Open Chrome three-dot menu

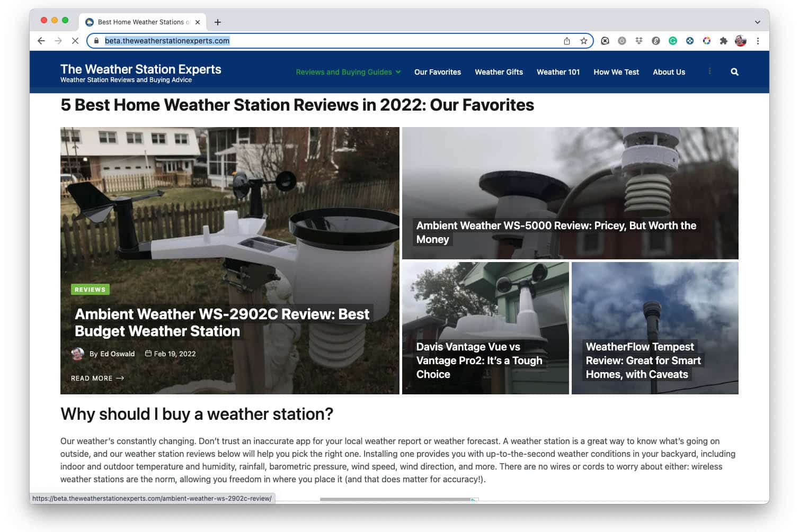pyautogui.click(x=758, y=41)
